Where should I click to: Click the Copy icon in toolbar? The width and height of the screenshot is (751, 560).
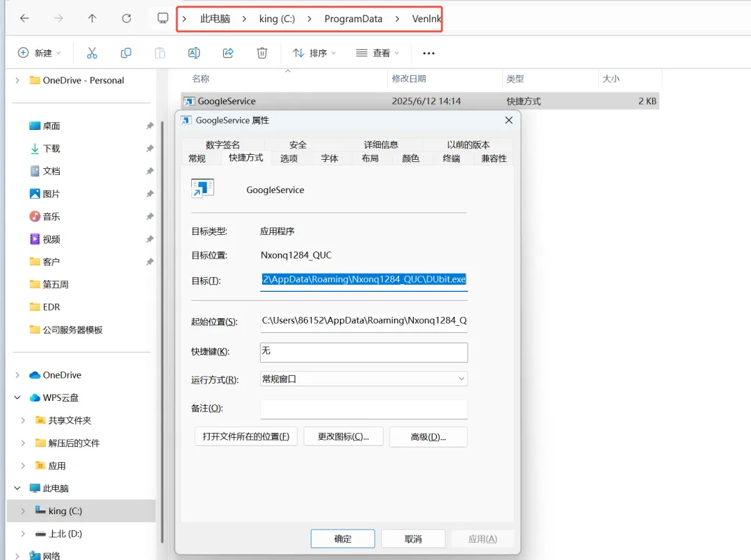[x=126, y=53]
